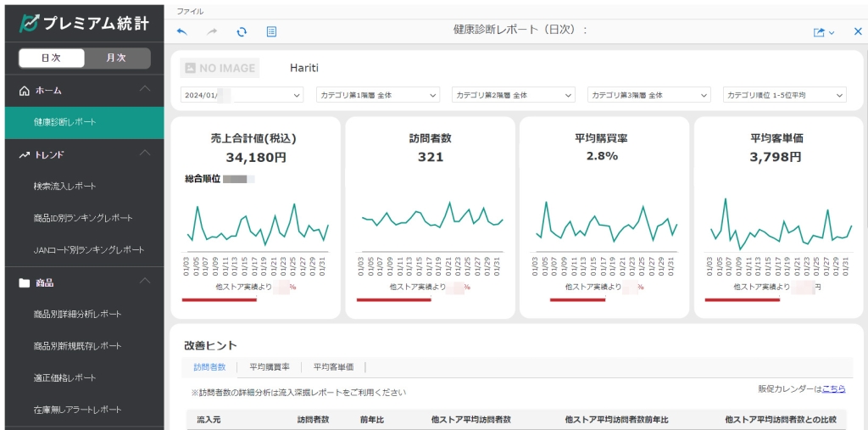Click the red comparison bar under 訪問者数 card
This screenshot has width=868, height=430.
pos(393,300)
